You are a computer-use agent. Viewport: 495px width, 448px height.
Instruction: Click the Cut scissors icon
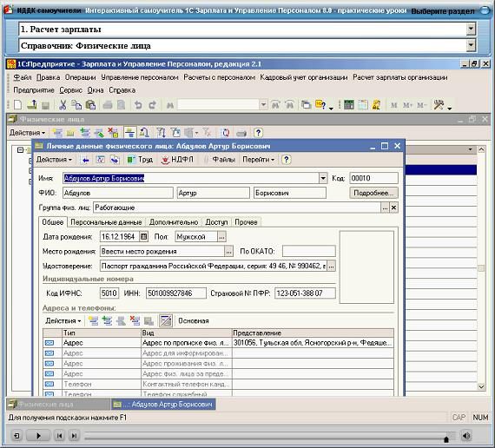[63, 104]
